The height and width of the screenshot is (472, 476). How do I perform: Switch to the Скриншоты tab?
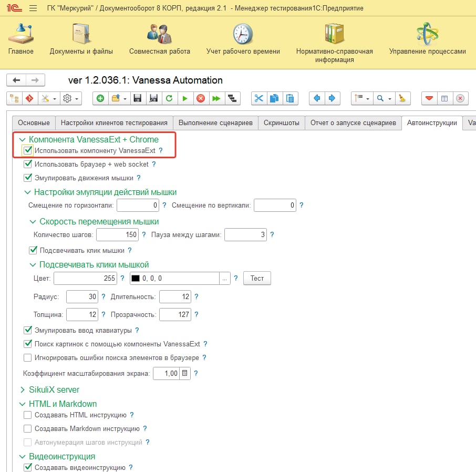coord(282,122)
